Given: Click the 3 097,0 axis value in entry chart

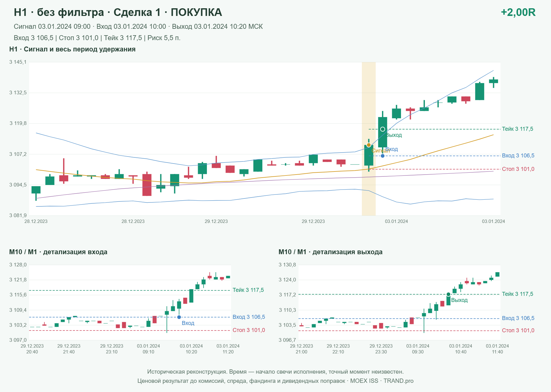Looking at the screenshot, I should [x=18, y=340].
